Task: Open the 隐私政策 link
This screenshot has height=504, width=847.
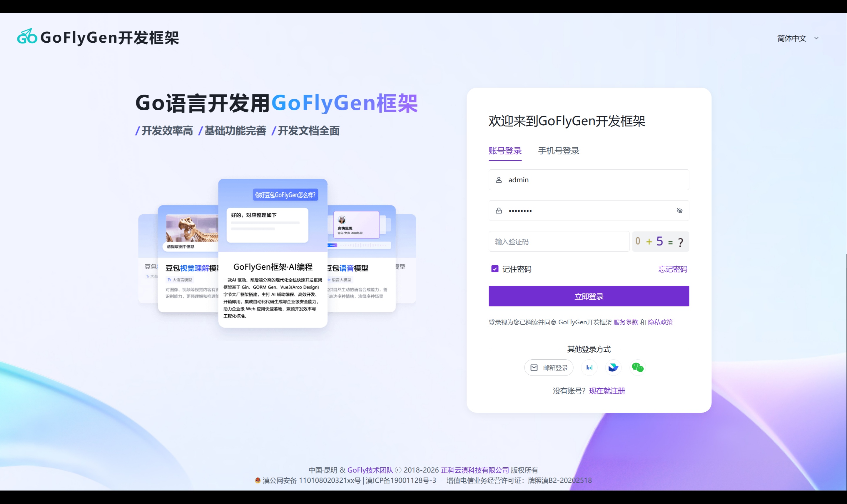Action: click(660, 322)
